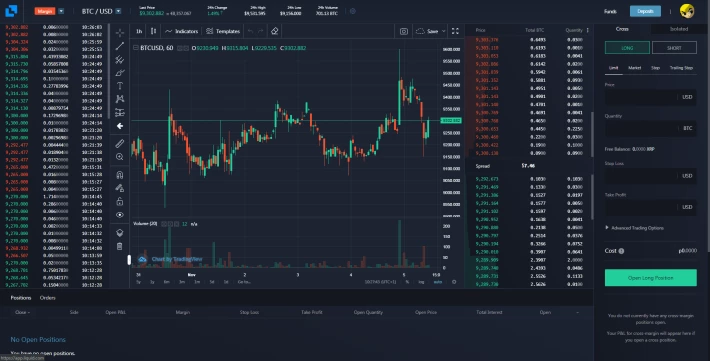Click the Save chart button

click(x=427, y=31)
